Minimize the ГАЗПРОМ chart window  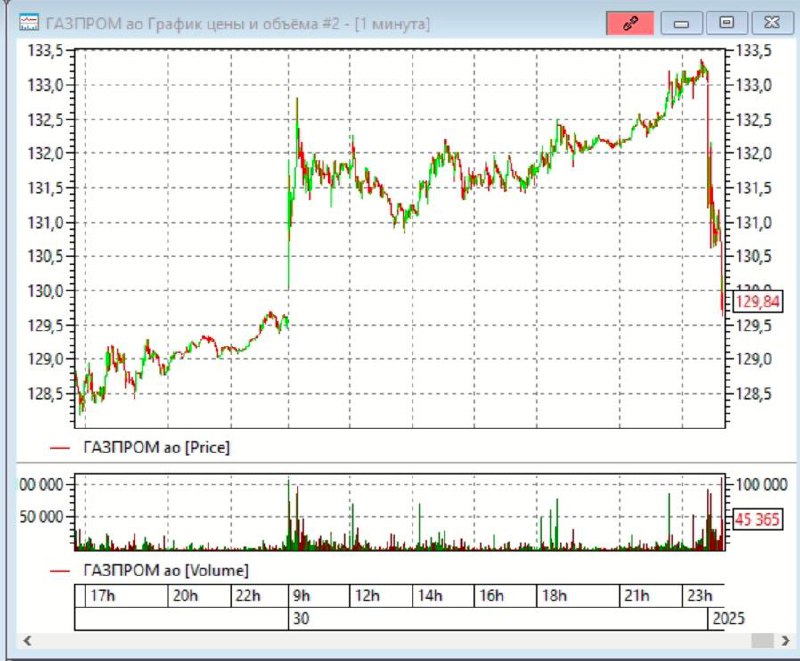[x=681, y=23]
